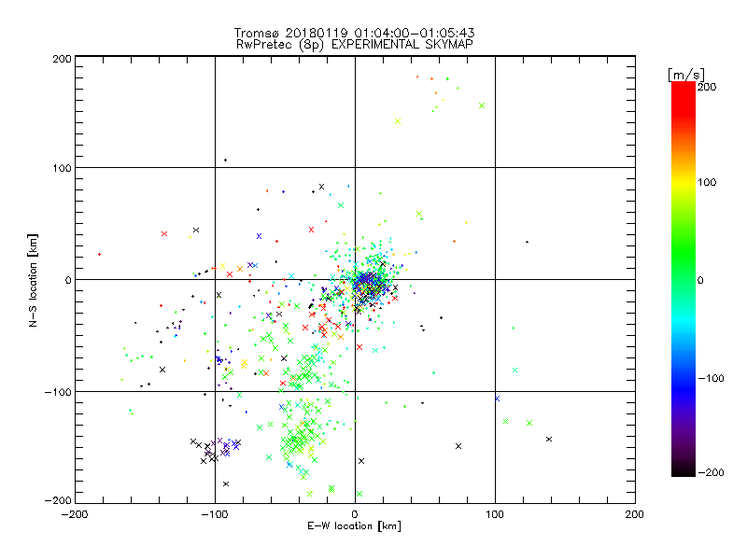Click the '[m/s]' colorbar unit label
This screenshot has width=747, height=560.
(x=686, y=75)
